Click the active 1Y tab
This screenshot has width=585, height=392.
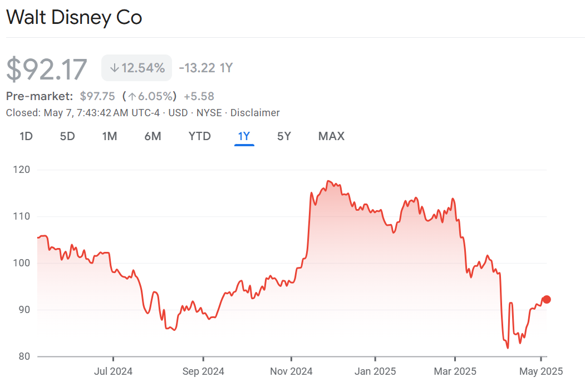pos(244,136)
